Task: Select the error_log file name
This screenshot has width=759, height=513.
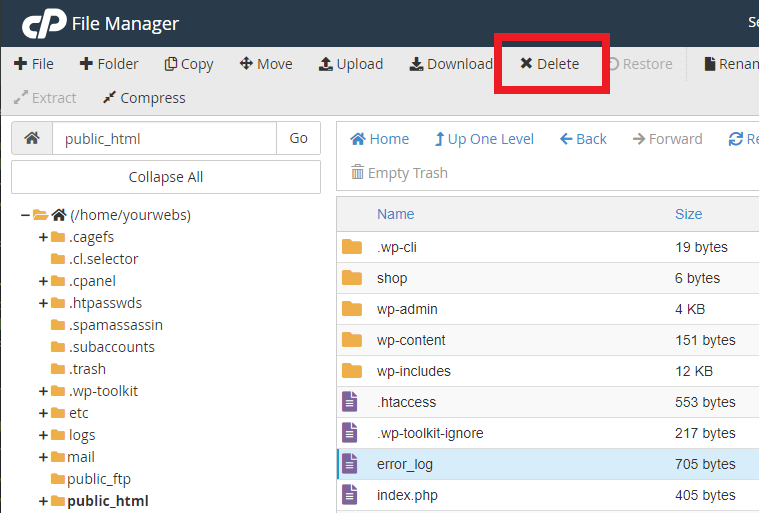Action: 405,464
